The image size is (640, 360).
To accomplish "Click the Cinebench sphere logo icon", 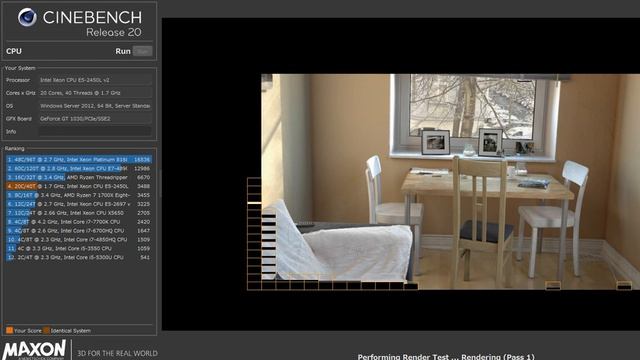I will tap(27, 17).
